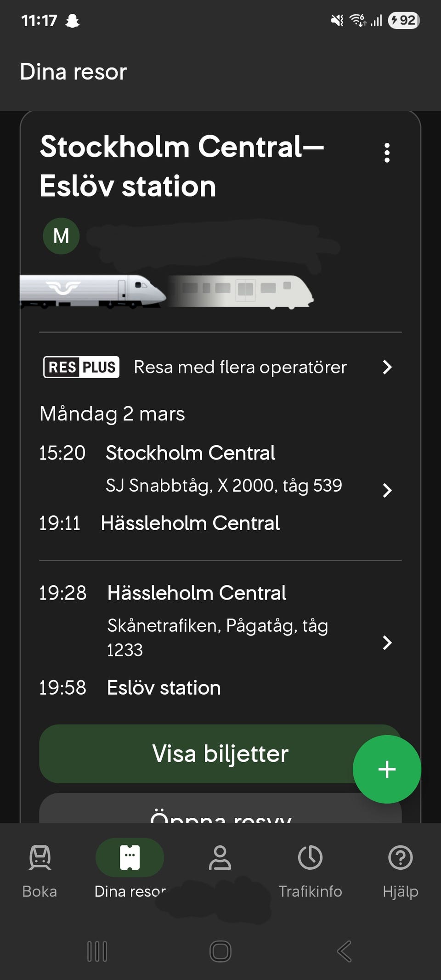This screenshot has width=441, height=980.
Task: Tap the Dina resor ticket icon
Action: pos(130,857)
